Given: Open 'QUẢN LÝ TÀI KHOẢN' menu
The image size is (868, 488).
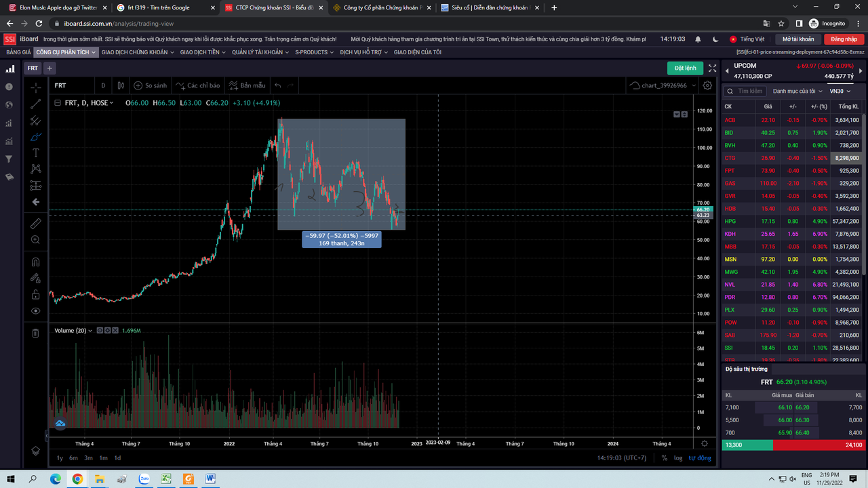Looking at the screenshot, I should coord(261,52).
